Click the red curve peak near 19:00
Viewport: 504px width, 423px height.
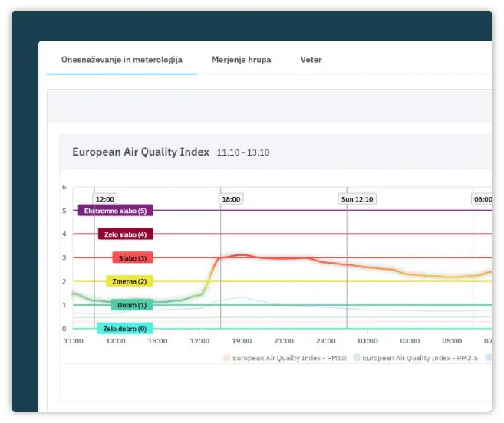(x=242, y=254)
